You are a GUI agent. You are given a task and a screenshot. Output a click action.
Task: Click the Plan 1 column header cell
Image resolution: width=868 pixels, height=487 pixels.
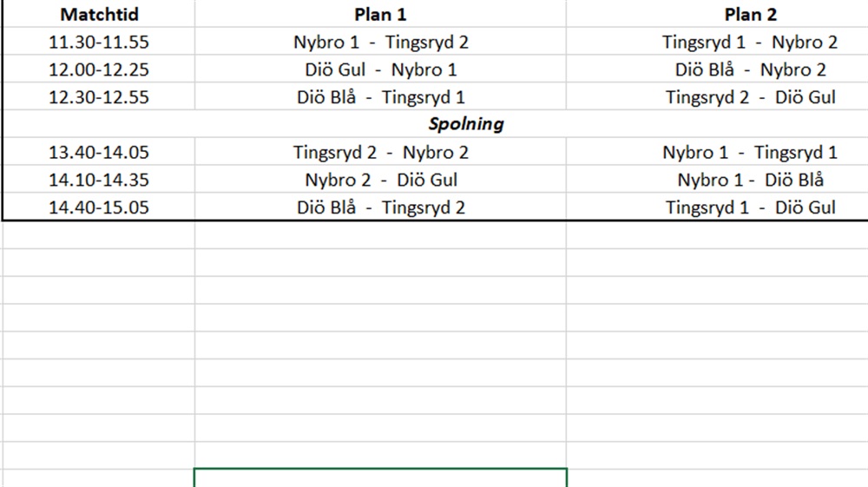(x=380, y=15)
